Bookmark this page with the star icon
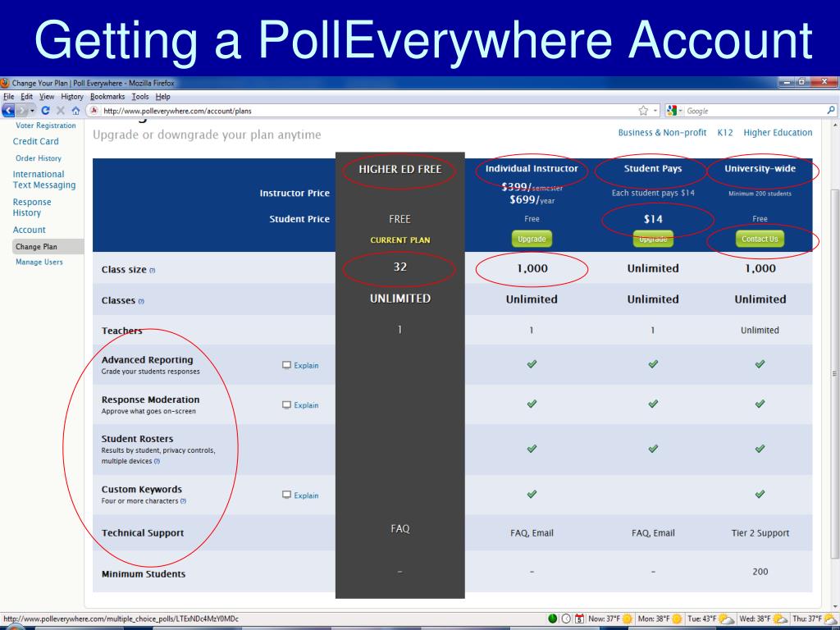This screenshot has width=840, height=630. tap(643, 111)
